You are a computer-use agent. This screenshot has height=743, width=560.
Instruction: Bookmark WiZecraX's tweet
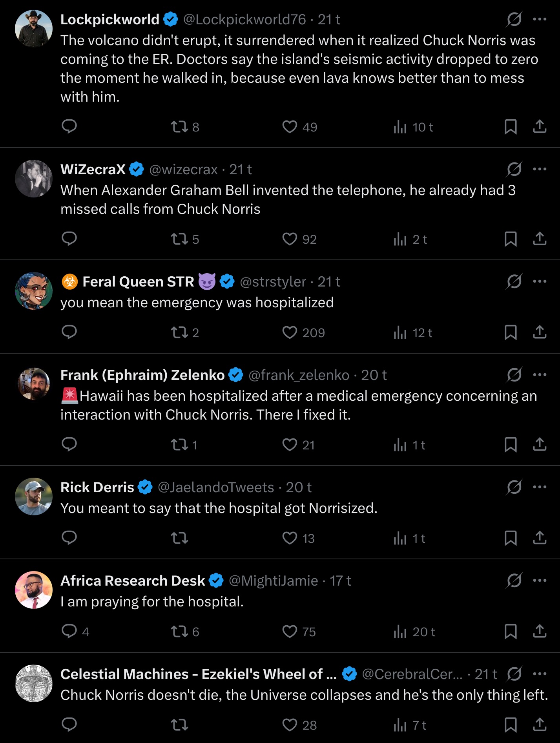(x=511, y=239)
